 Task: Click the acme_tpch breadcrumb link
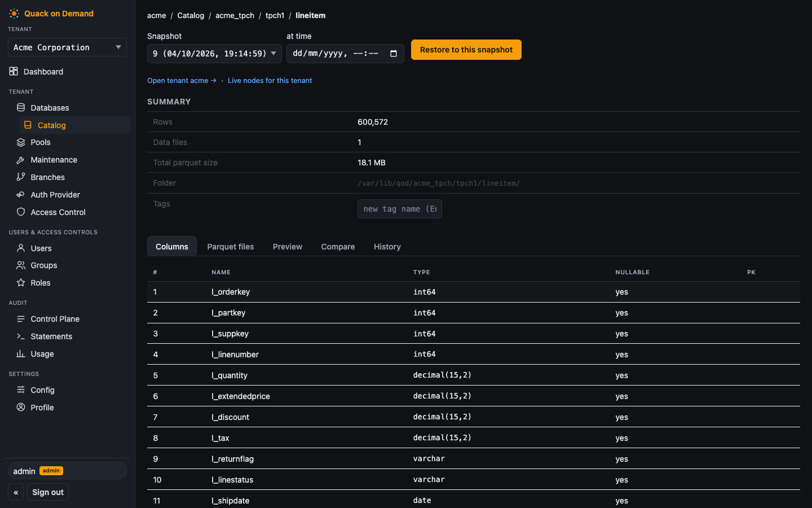pos(235,15)
